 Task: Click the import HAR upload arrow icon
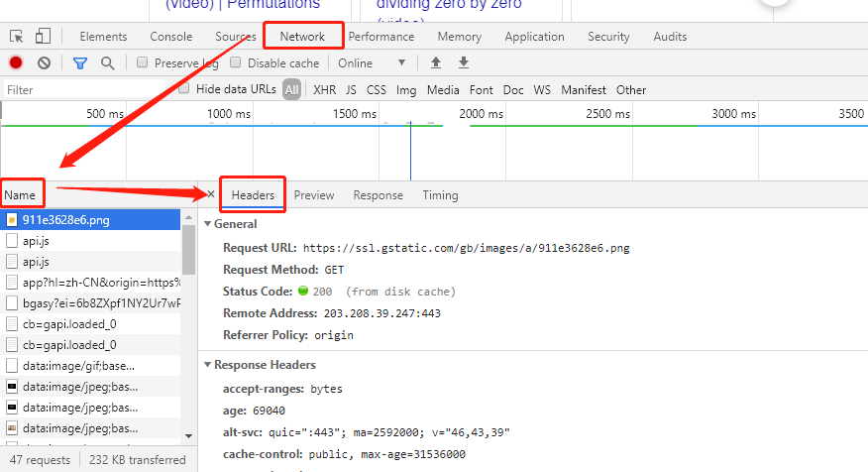pos(436,62)
